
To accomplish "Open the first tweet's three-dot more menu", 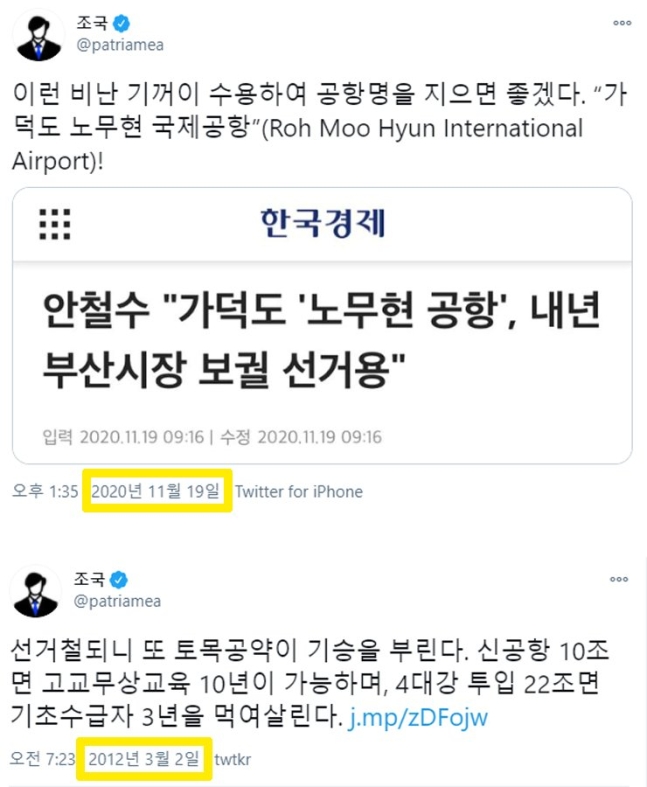I will click(x=622, y=23).
